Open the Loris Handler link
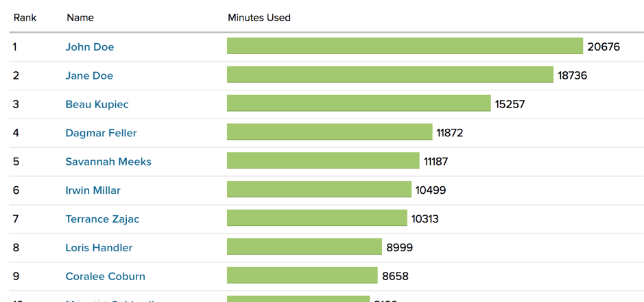 tap(99, 248)
